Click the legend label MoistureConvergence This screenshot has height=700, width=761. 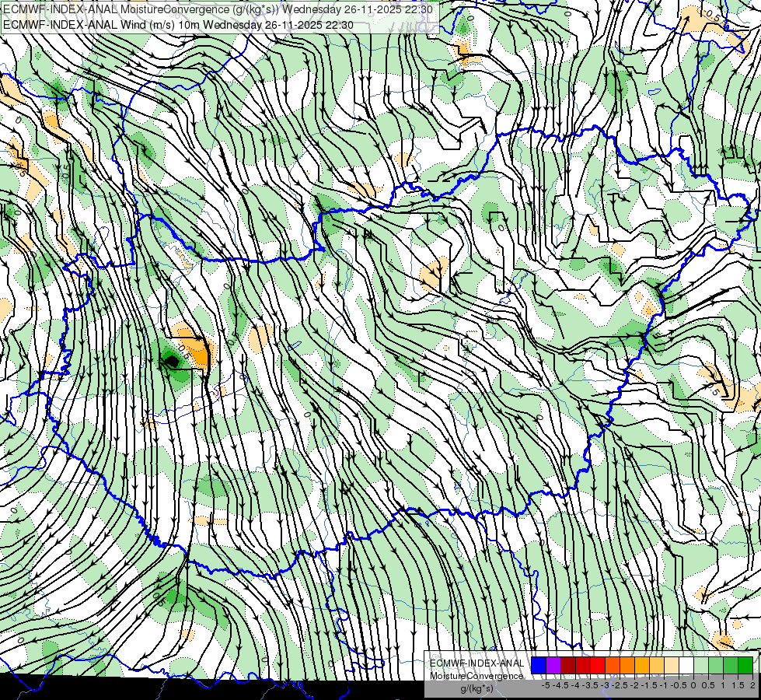(476, 676)
